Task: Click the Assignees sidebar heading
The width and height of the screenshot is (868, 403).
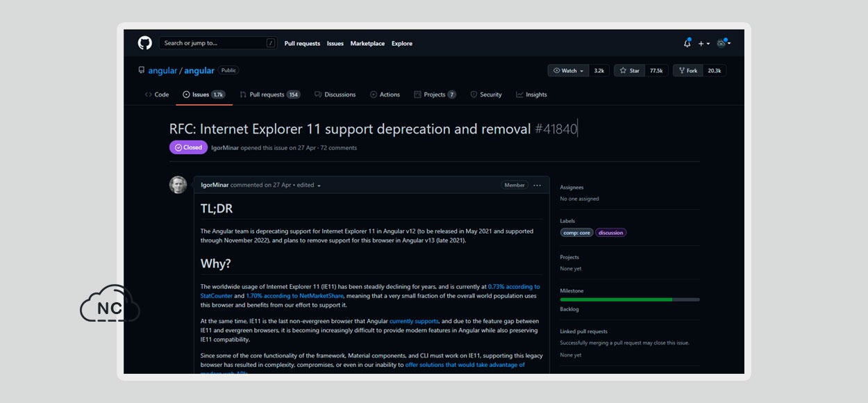Action: [572, 188]
